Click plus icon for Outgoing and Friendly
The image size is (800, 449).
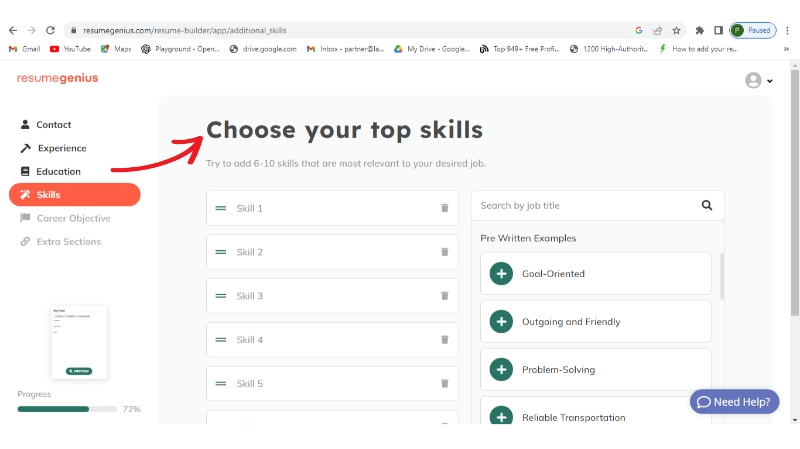(500, 322)
